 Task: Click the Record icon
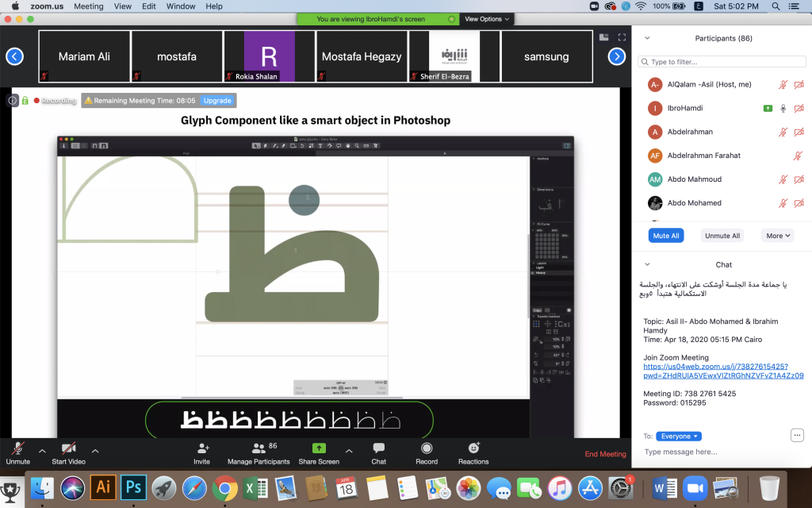point(427,448)
